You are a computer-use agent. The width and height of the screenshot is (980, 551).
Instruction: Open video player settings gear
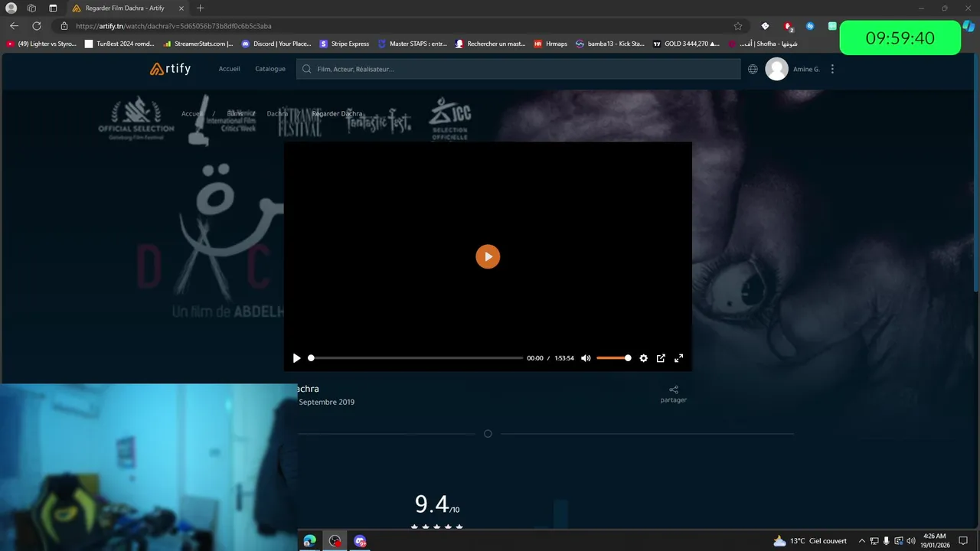pos(643,358)
